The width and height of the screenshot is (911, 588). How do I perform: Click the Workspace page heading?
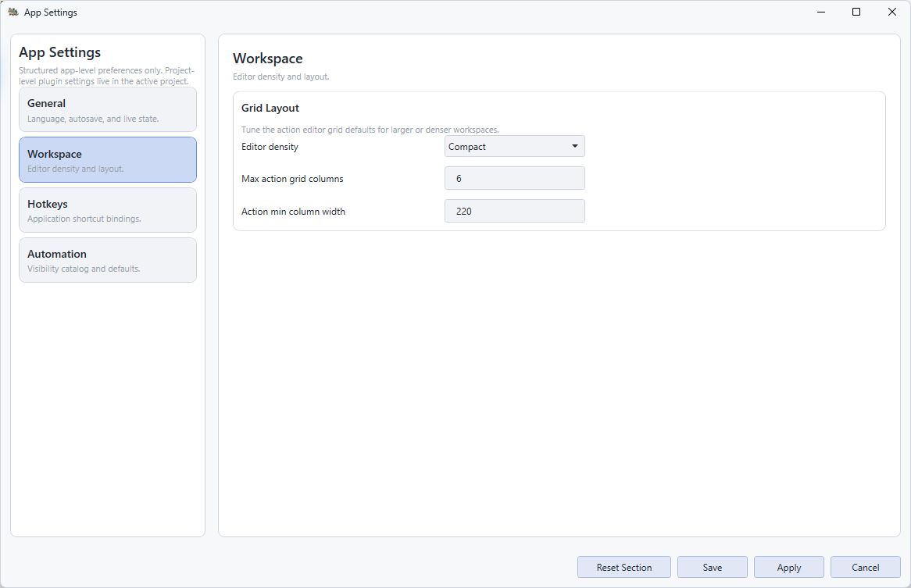(268, 59)
